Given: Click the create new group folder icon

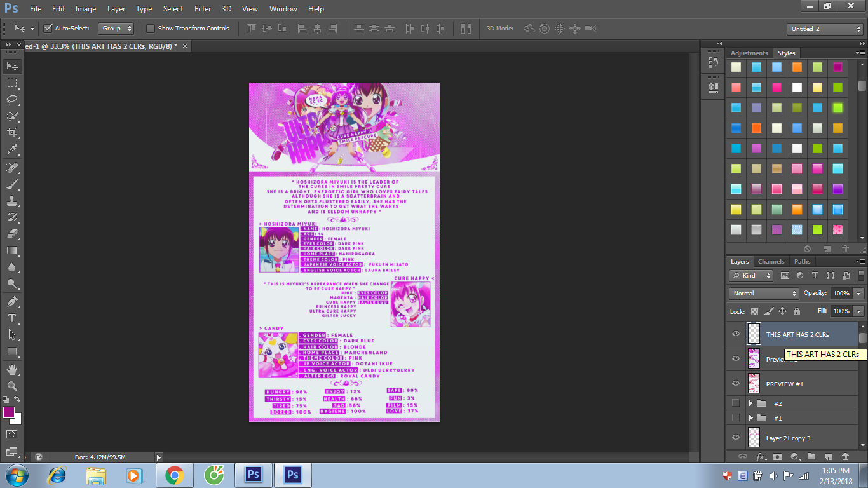Looking at the screenshot, I should point(811,457).
